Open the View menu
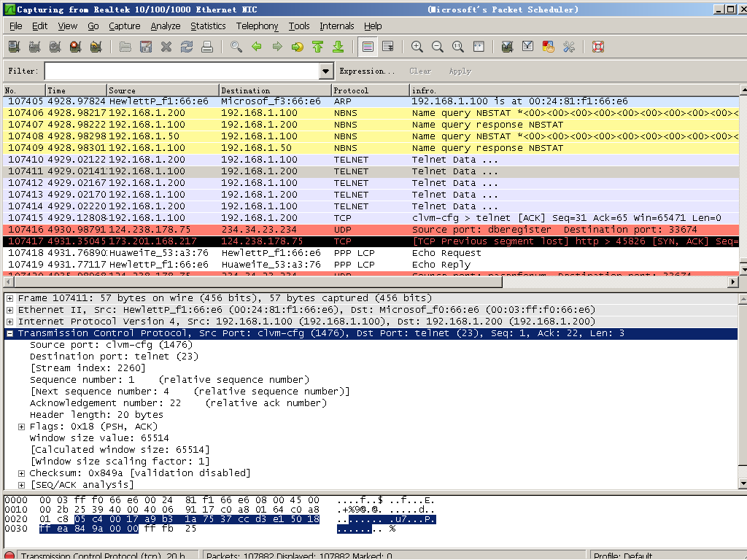The width and height of the screenshot is (747, 560). (x=68, y=26)
